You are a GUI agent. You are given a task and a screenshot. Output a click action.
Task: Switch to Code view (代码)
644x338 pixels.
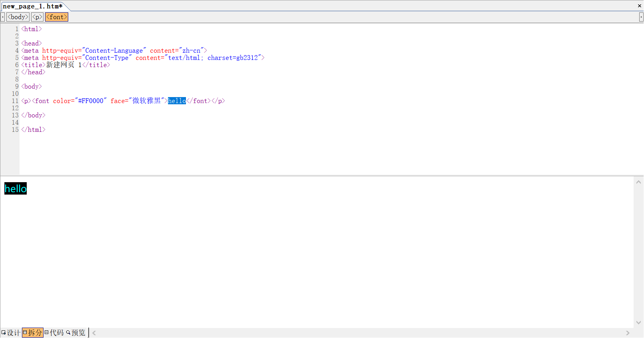click(54, 333)
